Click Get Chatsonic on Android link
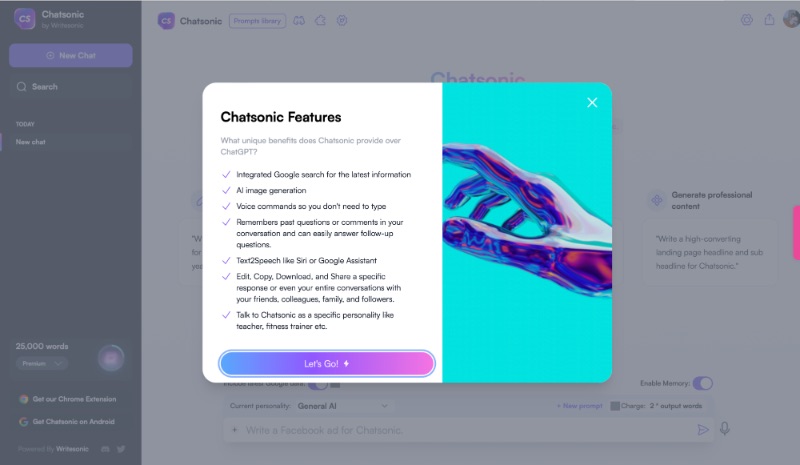800x465 pixels. click(73, 422)
